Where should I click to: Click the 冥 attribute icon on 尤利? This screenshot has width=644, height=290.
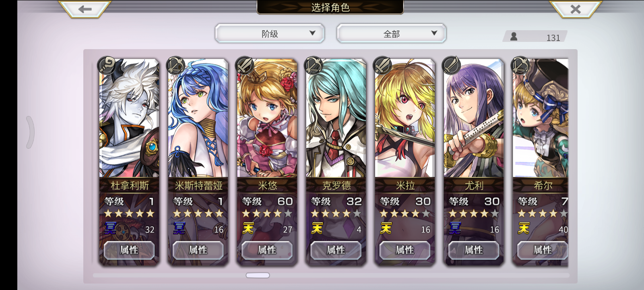[x=455, y=228]
